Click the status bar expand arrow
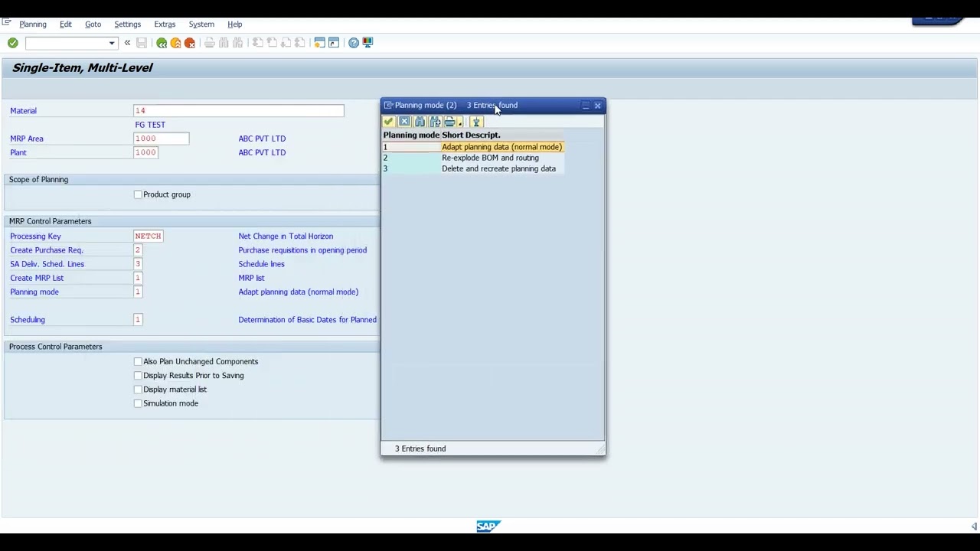 pos(974,527)
